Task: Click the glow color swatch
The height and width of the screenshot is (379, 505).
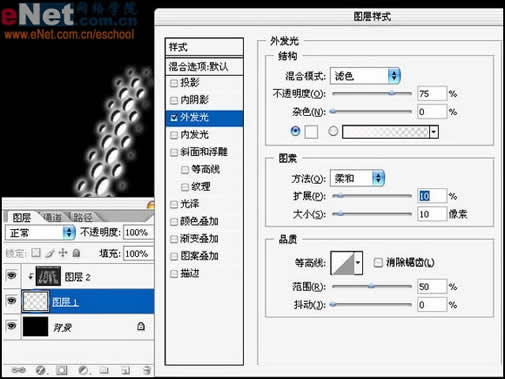Action: (x=311, y=131)
